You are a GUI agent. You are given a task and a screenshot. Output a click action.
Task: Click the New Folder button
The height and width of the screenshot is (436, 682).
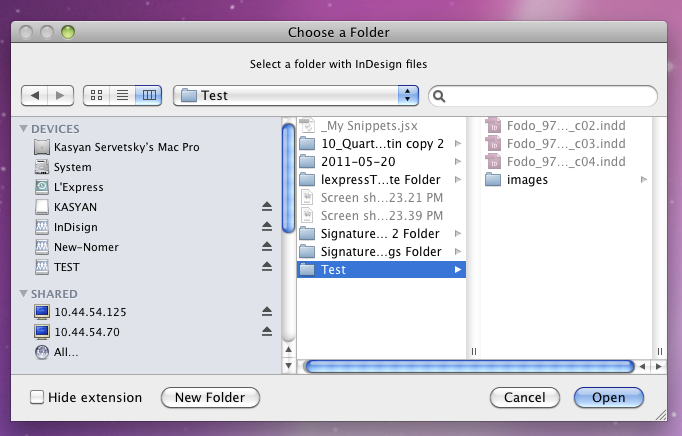pyautogui.click(x=211, y=397)
